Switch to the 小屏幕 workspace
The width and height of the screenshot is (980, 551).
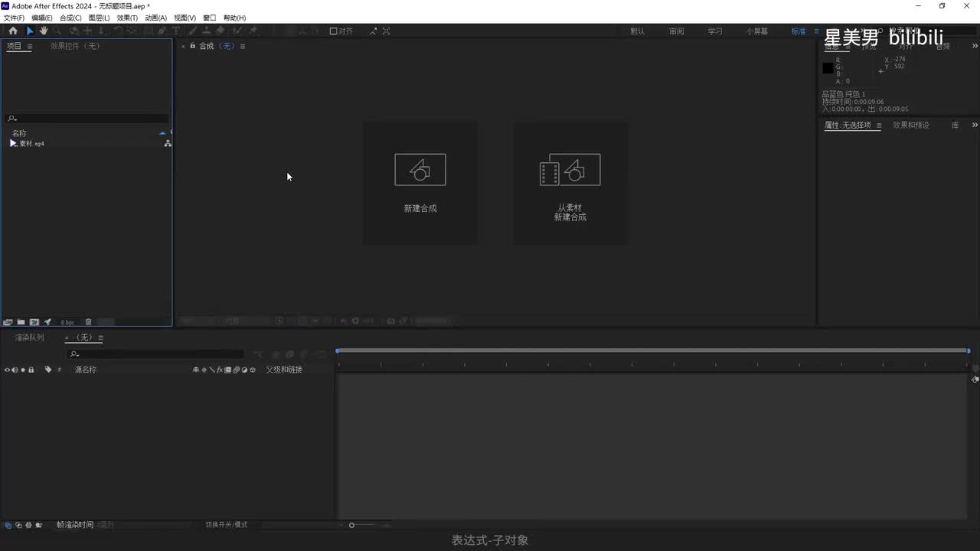pos(758,31)
